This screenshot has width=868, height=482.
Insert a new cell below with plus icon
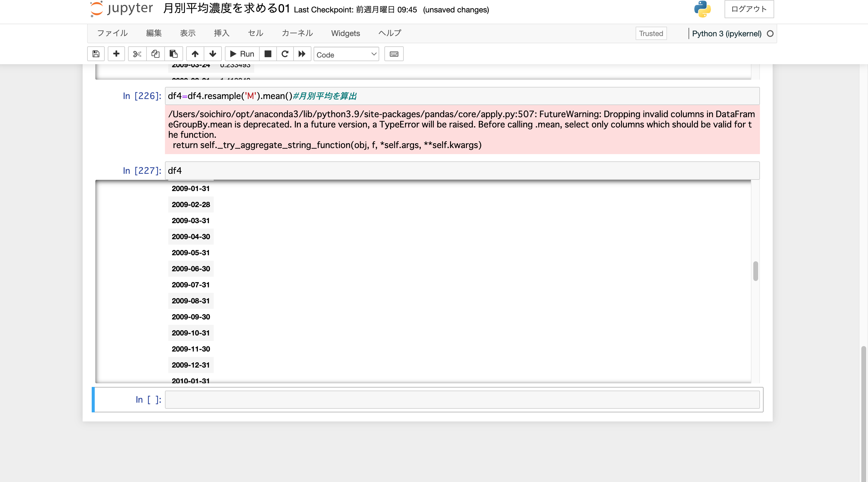[x=116, y=54]
